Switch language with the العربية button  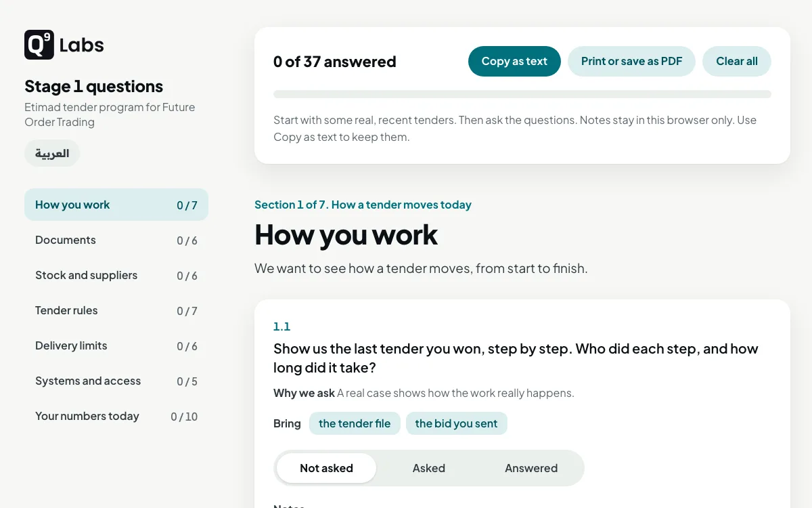tap(52, 153)
